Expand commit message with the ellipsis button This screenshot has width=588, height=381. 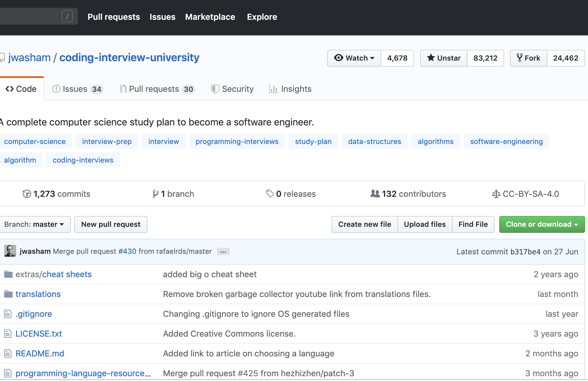point(223,251)
